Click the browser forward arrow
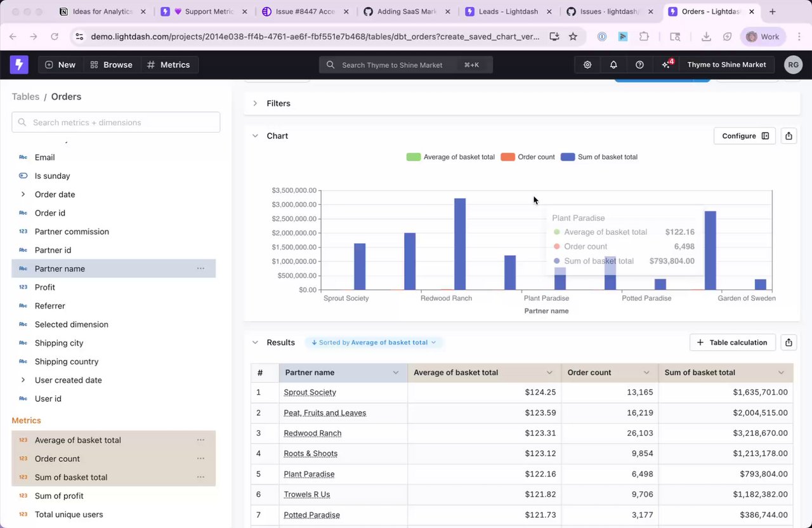 34,37
